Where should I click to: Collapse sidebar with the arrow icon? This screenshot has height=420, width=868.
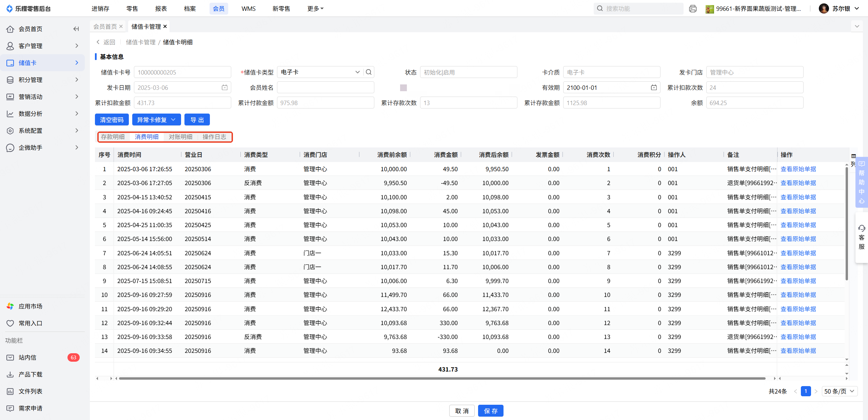[76, 29]
